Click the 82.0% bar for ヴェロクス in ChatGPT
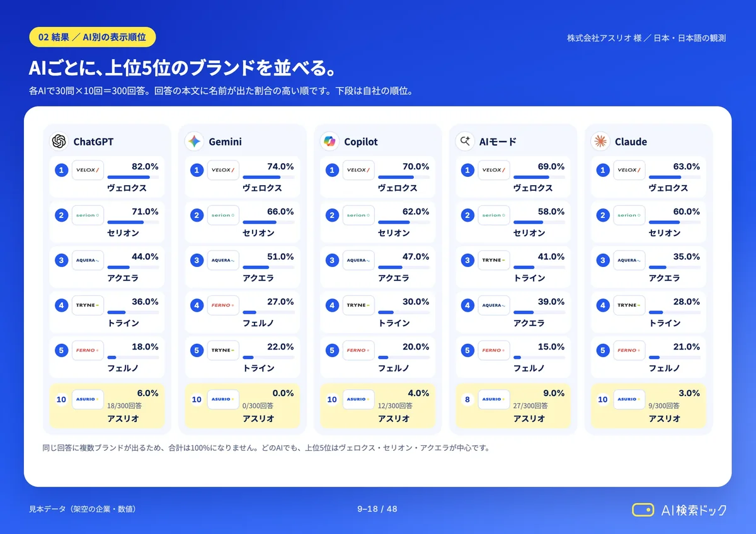This screenshot has height=534, width=756. (x=133, y=177)
